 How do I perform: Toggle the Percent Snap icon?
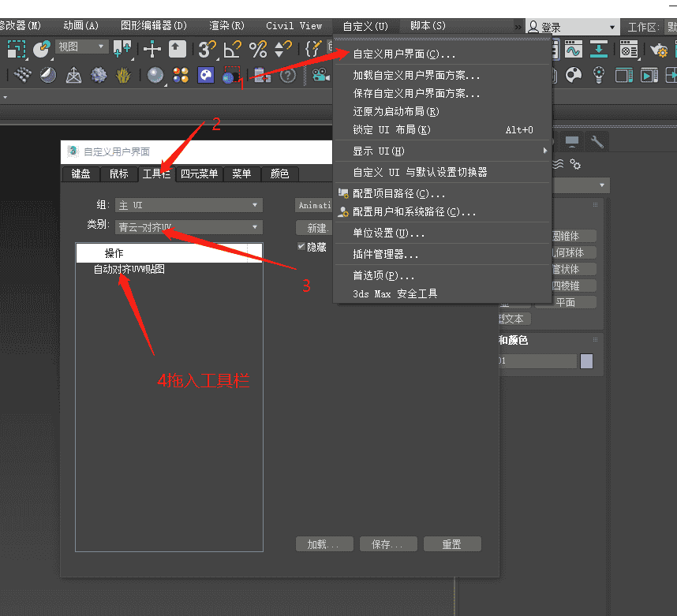[258, 49]
